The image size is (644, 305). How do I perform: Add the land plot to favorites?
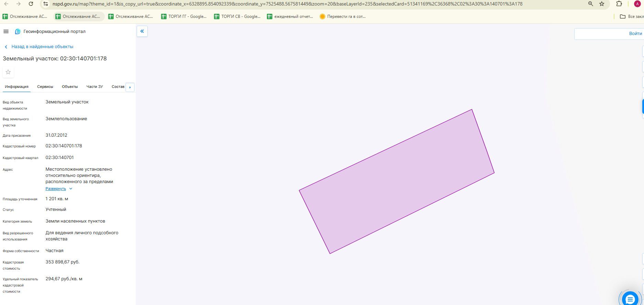(x=8, y=72)
